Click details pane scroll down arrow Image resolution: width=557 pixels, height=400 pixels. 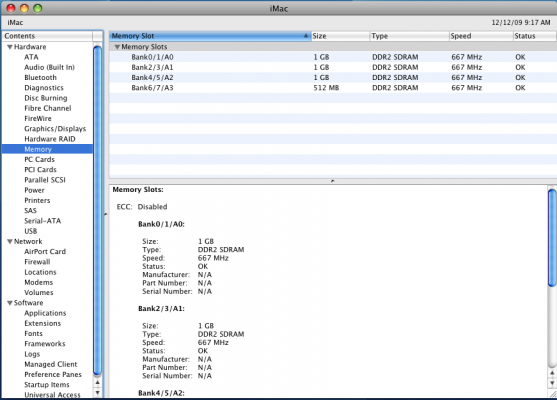point(552,383)
